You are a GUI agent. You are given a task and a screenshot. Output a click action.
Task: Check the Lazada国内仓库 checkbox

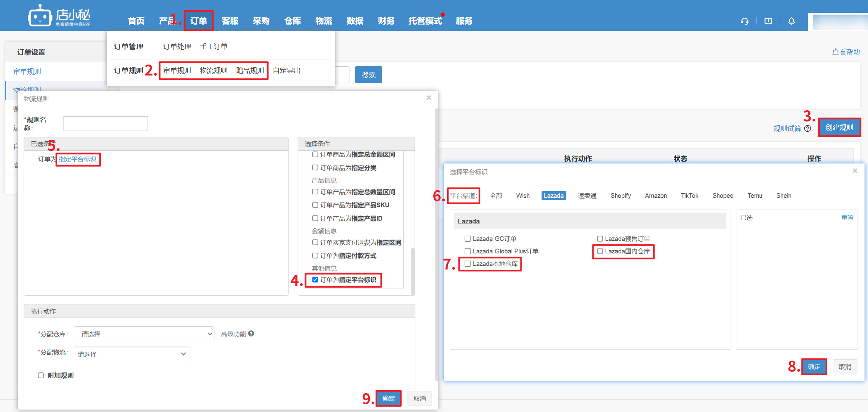[x=600, y=251]
